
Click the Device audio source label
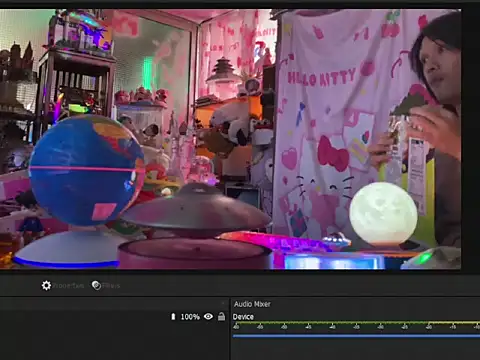(243, 317)
